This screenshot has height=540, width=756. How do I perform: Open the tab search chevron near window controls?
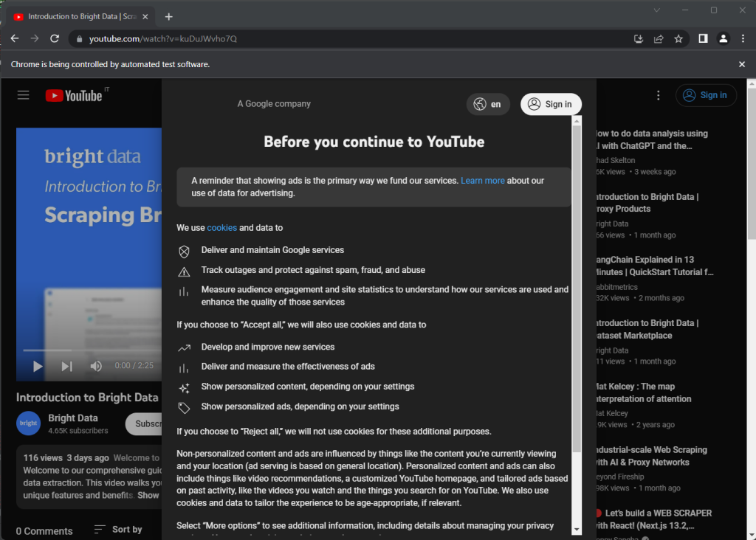[657, 10]
